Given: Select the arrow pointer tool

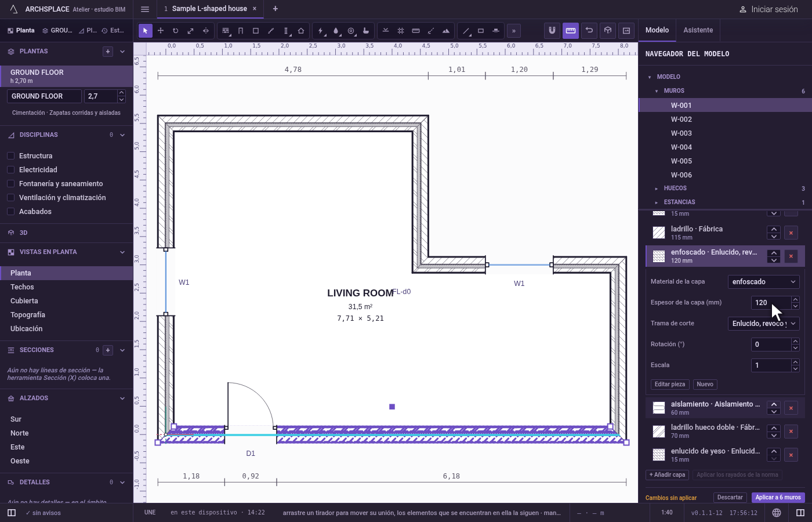Looking at the screenshot, I should click(x=146, y=31).
